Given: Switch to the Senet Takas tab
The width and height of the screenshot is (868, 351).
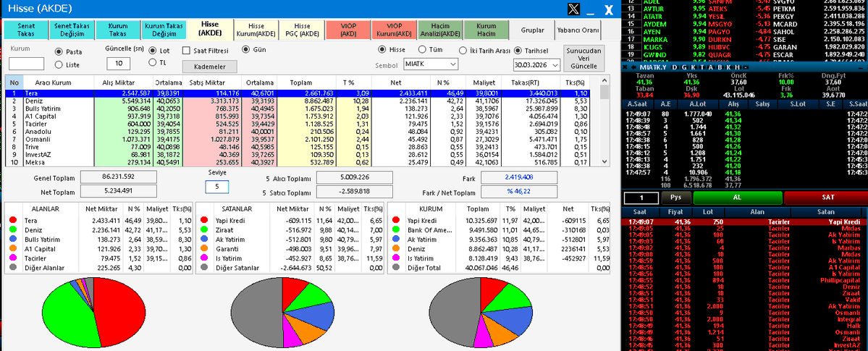Looking at the screenshot, I should click(x=26, y=30).
